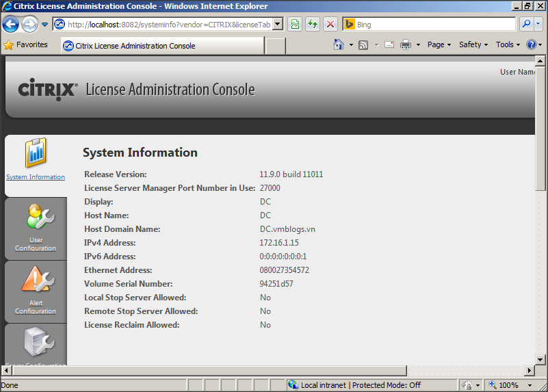Click inside the Bing search box
This screenshot has height=392, width=548.
435,25
